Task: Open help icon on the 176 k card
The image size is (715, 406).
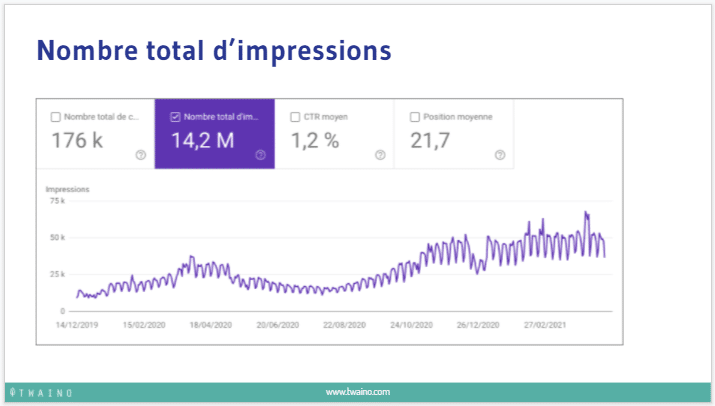Action: pyautogui.click(x=141, y=155)
